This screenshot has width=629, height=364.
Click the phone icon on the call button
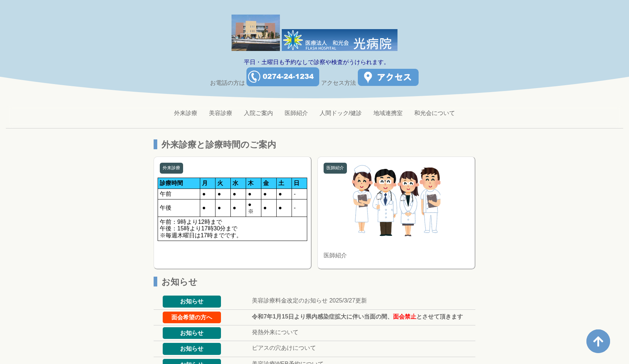pyautogui.click(x=254, y=76)
